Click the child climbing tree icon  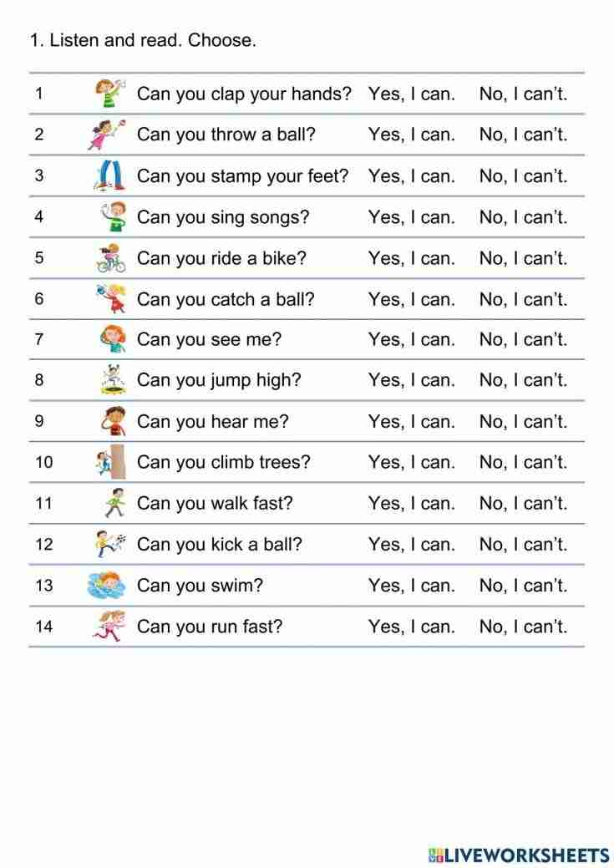coord(110,462)
